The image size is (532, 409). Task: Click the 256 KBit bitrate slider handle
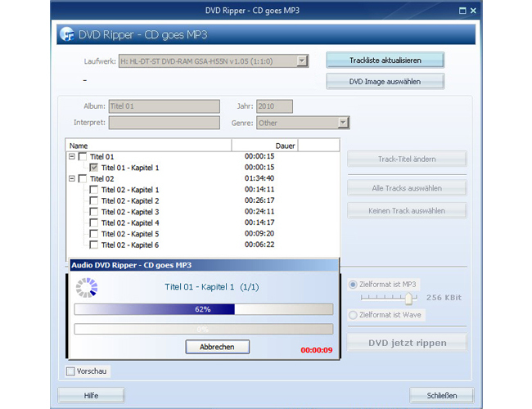409,298
